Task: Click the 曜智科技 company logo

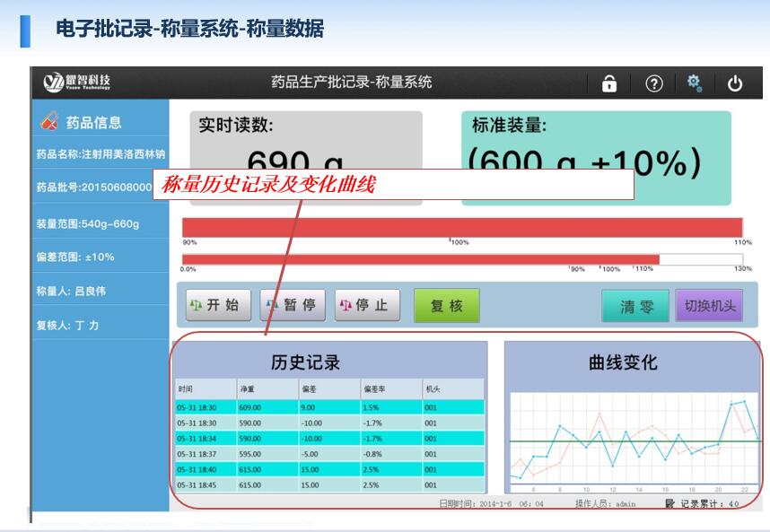Action: point(77,83)
